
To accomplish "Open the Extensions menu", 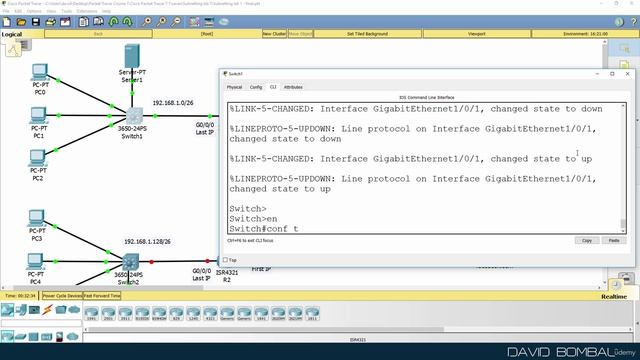I will 87,11.
